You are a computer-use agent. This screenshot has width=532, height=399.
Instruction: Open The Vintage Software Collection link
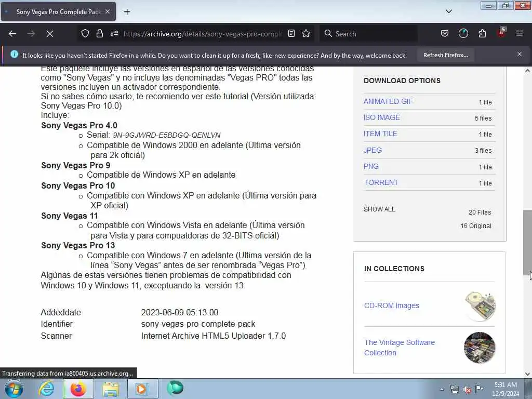400,348
